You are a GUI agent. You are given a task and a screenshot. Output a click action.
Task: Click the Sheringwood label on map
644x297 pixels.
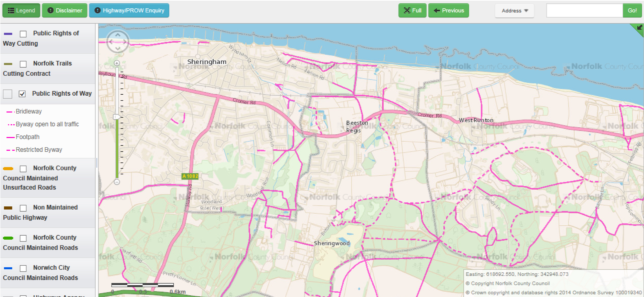tap(332, 243)
